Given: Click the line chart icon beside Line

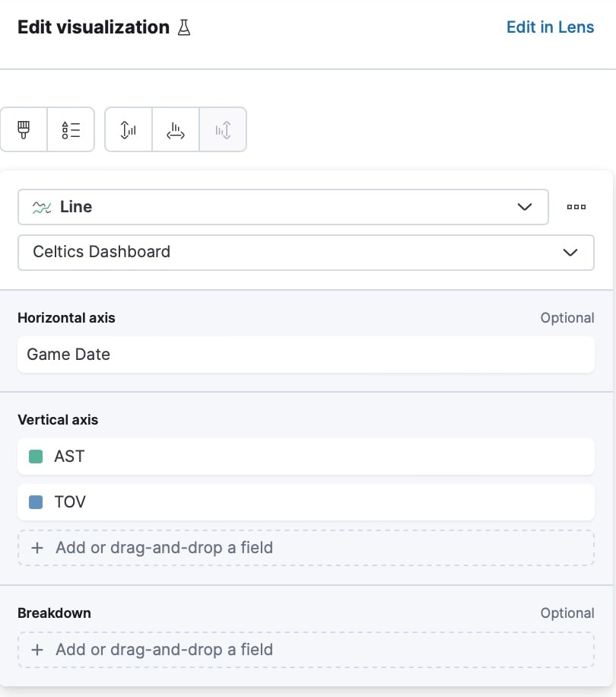Looking at the screenshot, I should [x=41, y=207].
